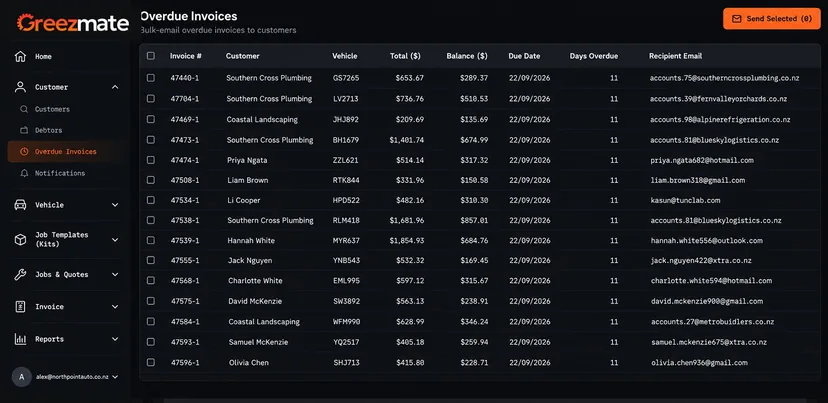Sort by the Balance ($) column header
Viewport: 828px width, 403px height.
tap(467, 56)
